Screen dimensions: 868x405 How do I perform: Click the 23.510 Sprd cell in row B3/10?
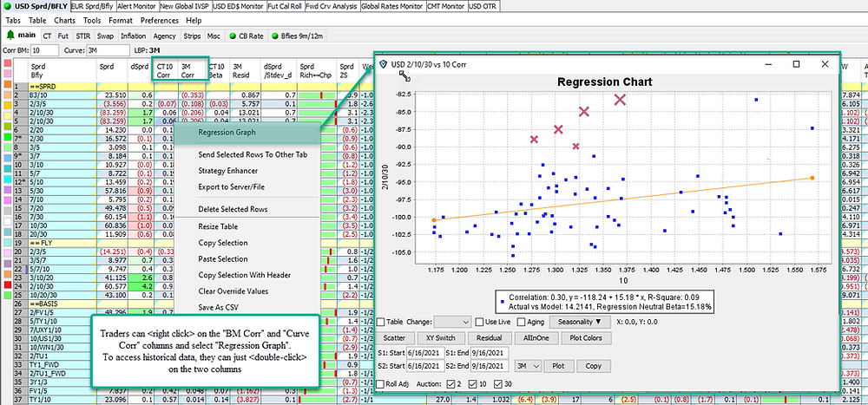pyautogui.click(x=112, y=95)
